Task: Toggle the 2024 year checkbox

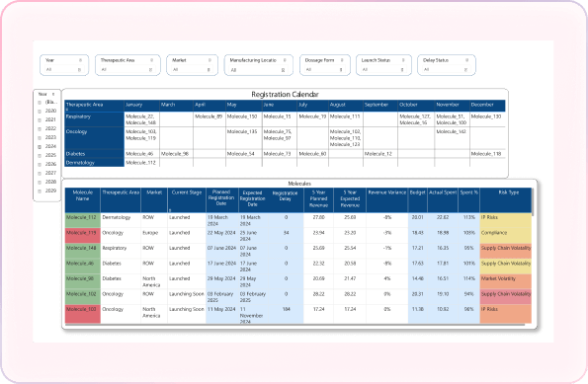Action: coord(40,147)
